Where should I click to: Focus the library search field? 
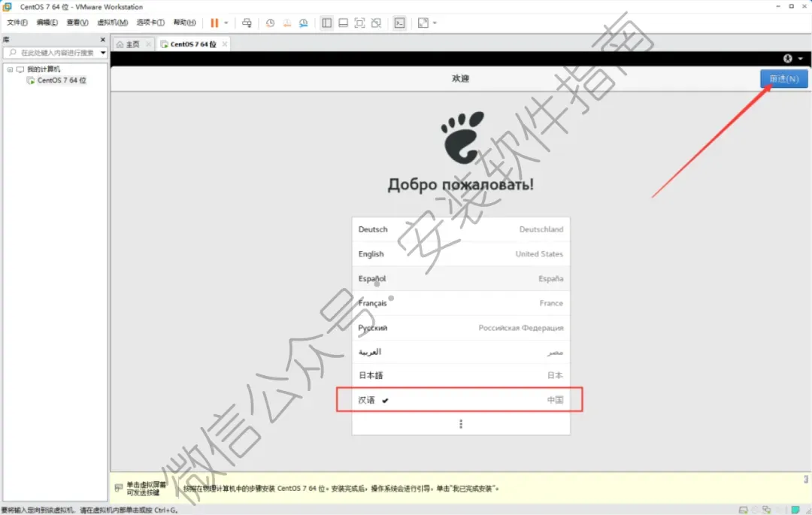(57, 53)
